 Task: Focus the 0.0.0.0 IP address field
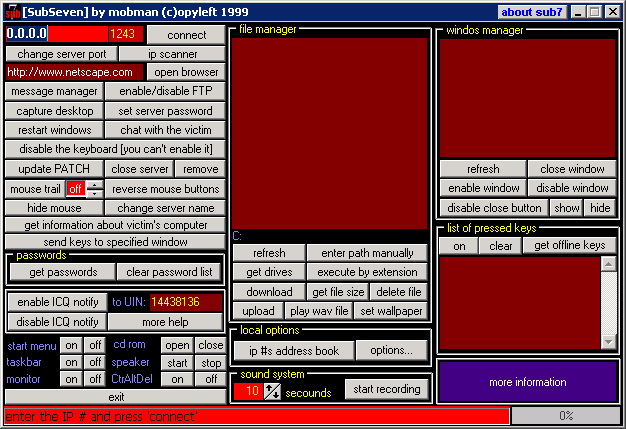point(56,34)
